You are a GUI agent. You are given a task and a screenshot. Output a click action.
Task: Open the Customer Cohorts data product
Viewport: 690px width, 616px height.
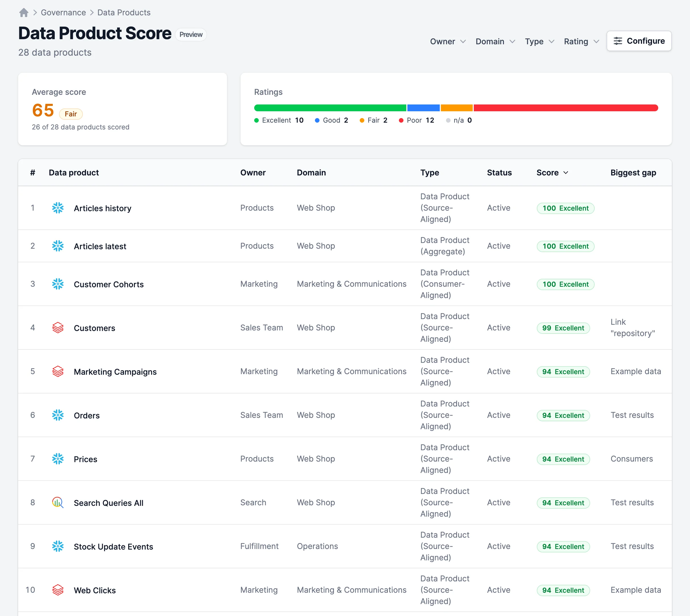[109, 284]
